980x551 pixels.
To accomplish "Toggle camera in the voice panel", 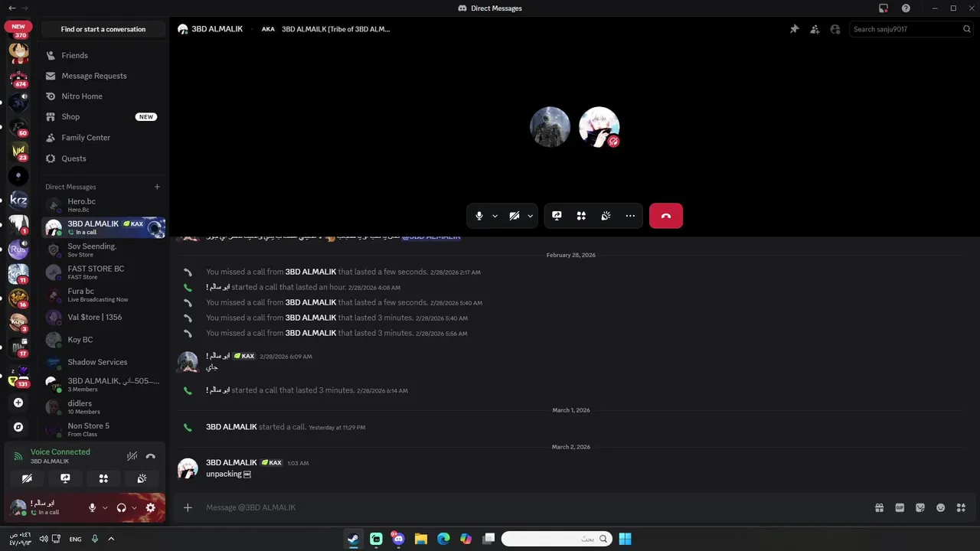I will coord(27,478).
